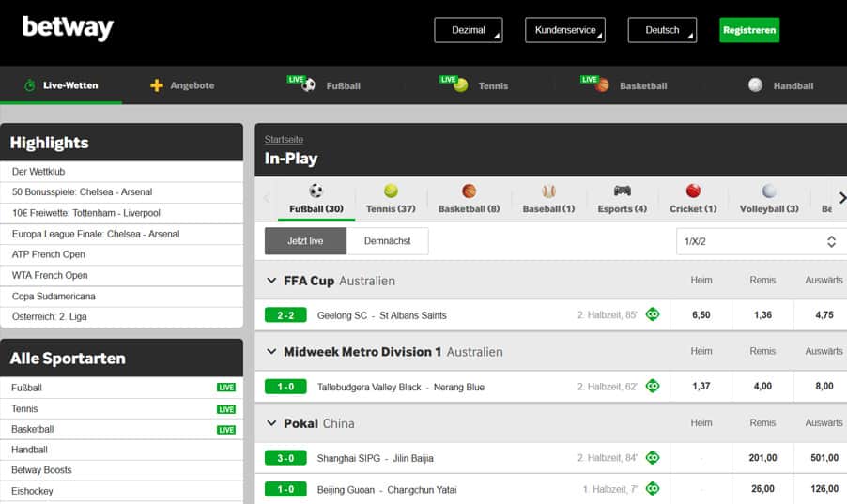Select the Tennis (37) ball icon
Screen dimensions: 847x504
[x=391, y=191]
